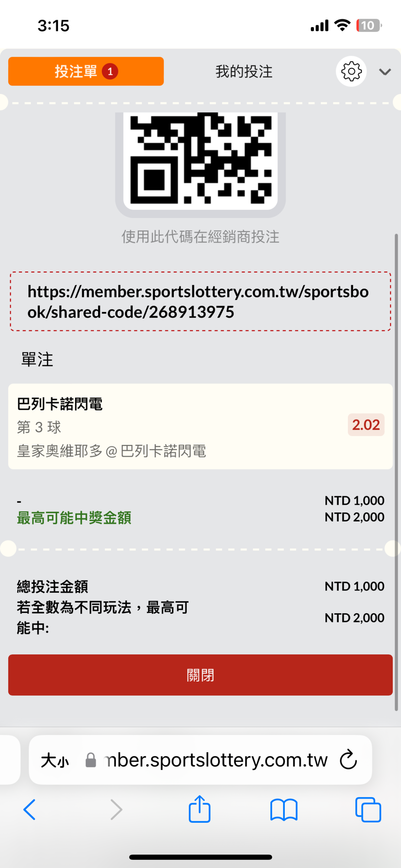Screen dimensions: 401x868
Task: Open the bet slip settings gear
Action: (x=351, y=71)
